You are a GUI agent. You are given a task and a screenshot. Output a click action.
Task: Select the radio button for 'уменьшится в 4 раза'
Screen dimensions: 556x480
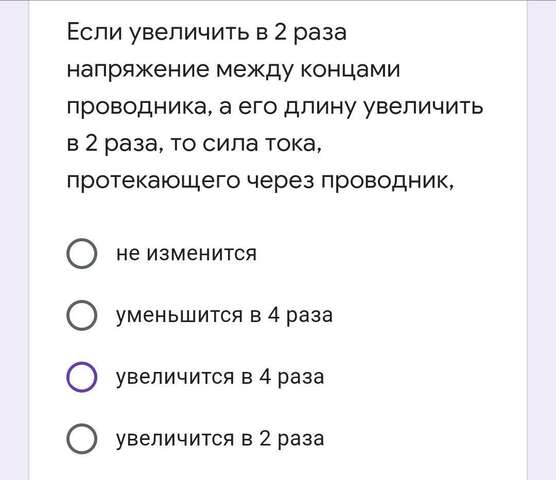pyautogui.click(x=82, y=315)
